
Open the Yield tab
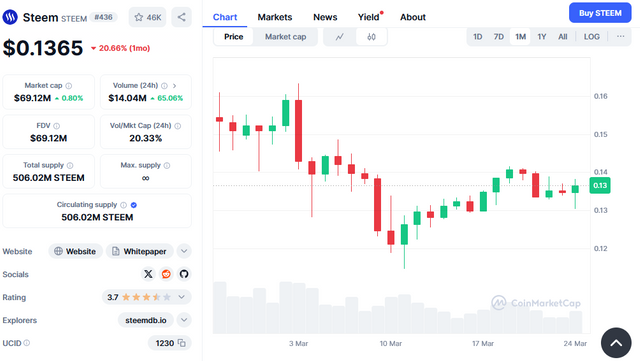(369, 17)
